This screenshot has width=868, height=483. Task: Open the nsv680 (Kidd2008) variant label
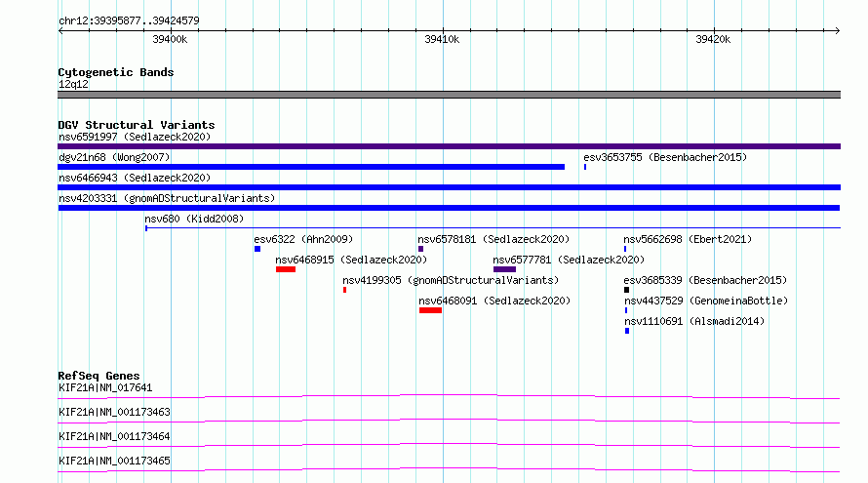click(x=194, y=219)
